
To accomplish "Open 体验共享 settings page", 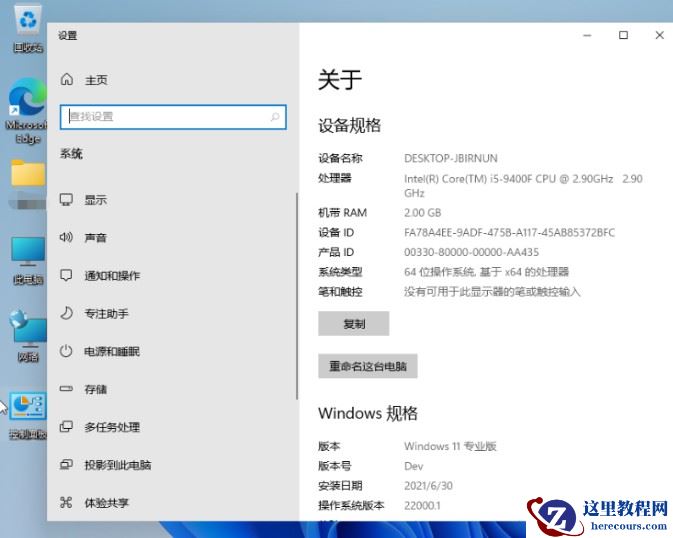I will (106, 502).
